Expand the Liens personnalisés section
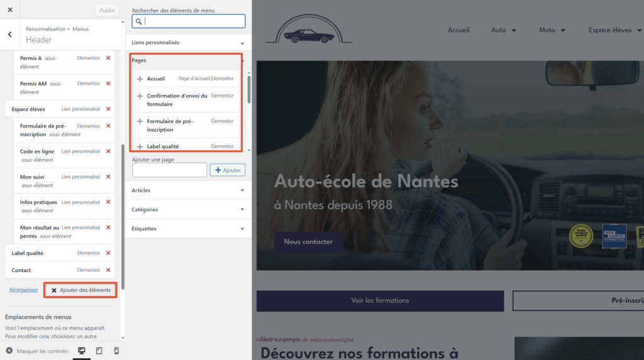The image size is (644, 360). click(x=188, y=43)
